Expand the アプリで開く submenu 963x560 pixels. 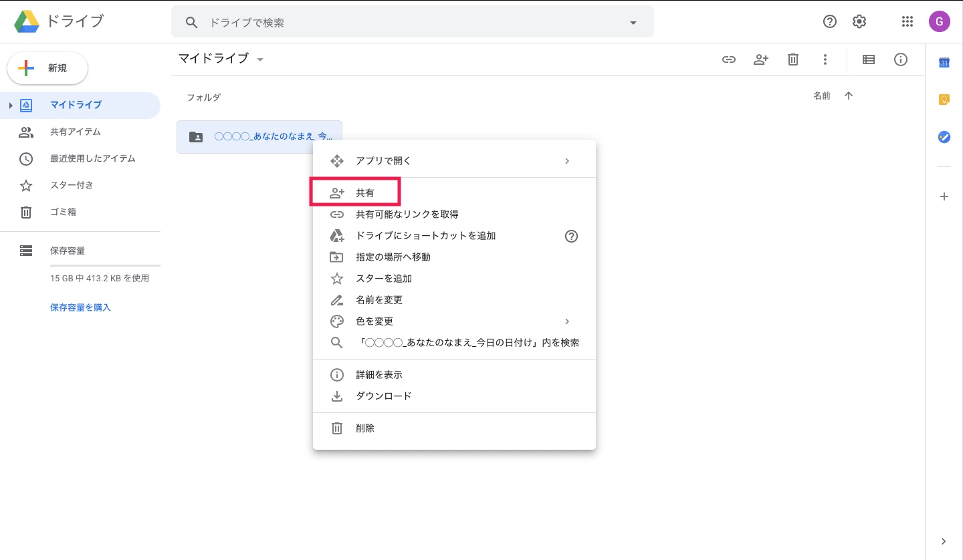(567, 161)
